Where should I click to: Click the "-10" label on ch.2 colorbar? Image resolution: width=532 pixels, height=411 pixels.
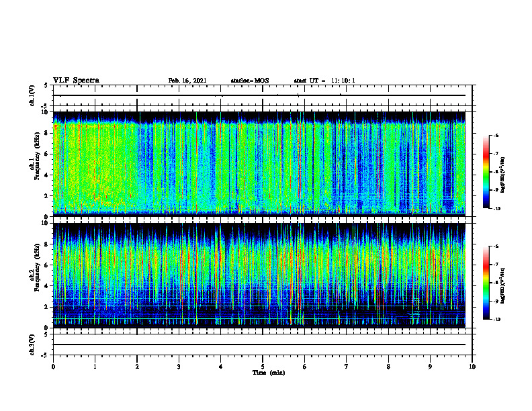(x=496, y=319)
